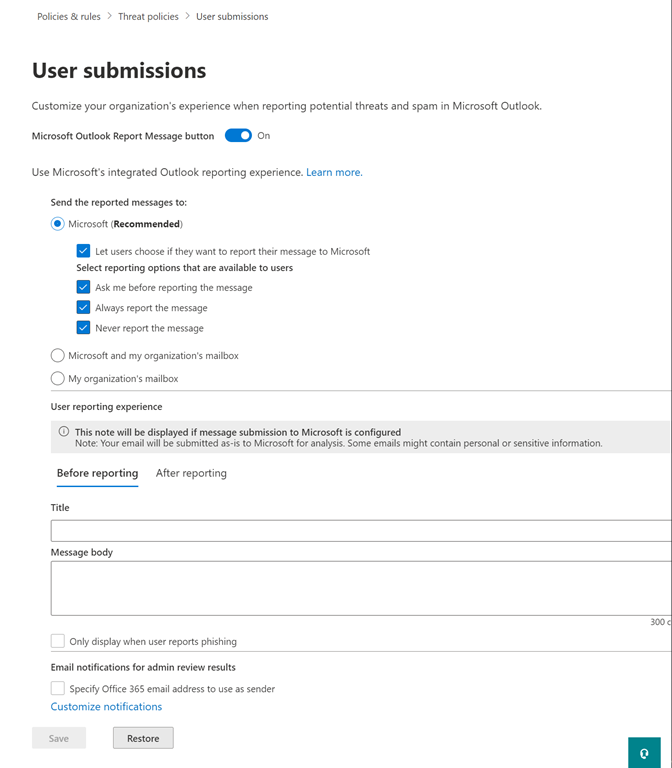Switch to the After reporting tab
This screenshot has width=672, height=768.
click(x=191, y=473)
